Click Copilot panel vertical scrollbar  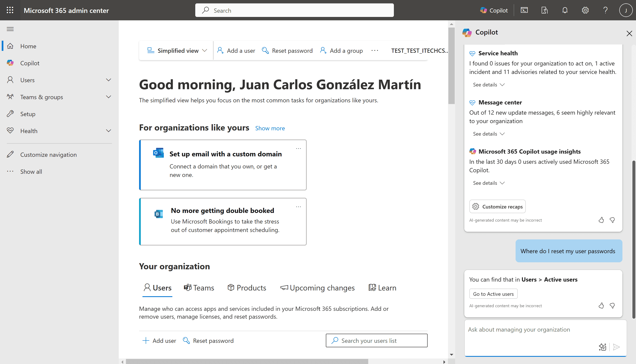pos(633,239)
